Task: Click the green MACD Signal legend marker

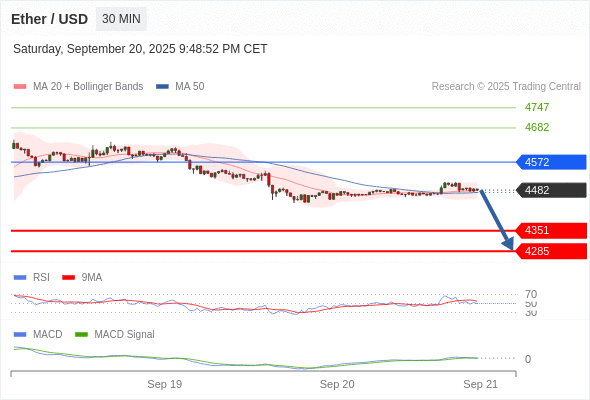Action: 81,334
